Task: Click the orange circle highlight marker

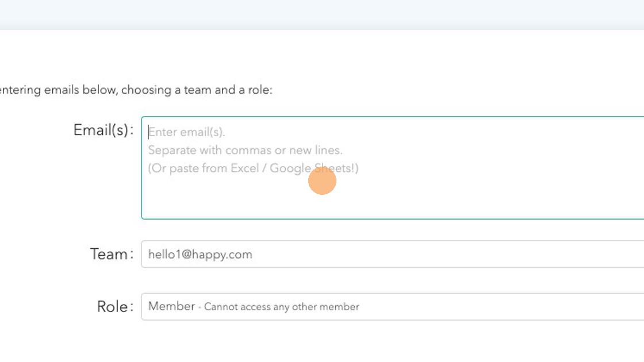Action: pyautogui.click(x=322, y=181)
